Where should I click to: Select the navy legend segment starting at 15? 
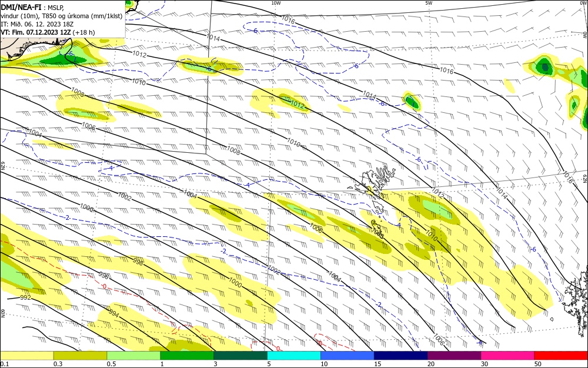tap(401, 356)
